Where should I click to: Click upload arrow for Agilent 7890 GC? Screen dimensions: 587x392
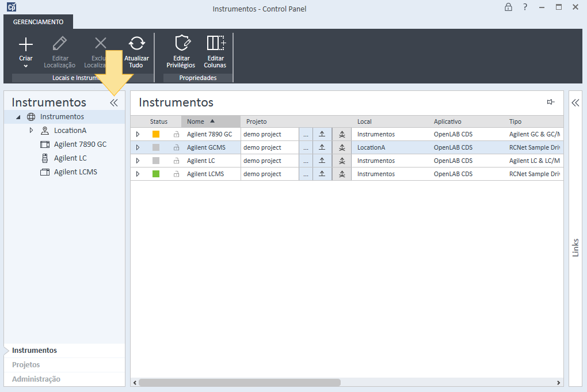[322, 134]
